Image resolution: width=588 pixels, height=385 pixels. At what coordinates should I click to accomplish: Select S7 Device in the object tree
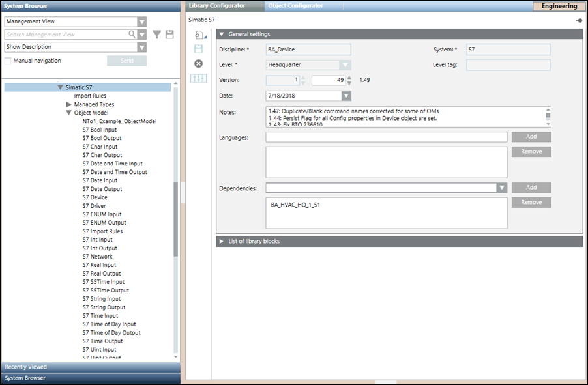[95, 197]
